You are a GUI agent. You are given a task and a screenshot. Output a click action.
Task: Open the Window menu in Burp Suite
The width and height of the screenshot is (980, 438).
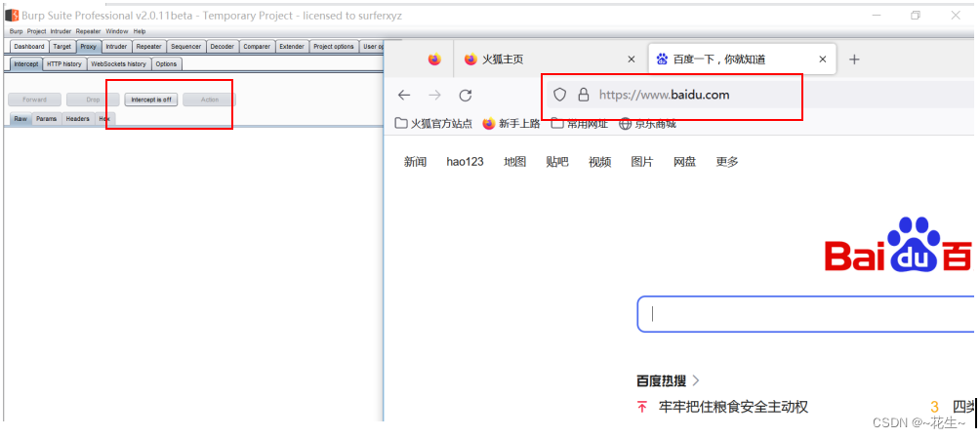pyautogui.click(x=117, y=31)
